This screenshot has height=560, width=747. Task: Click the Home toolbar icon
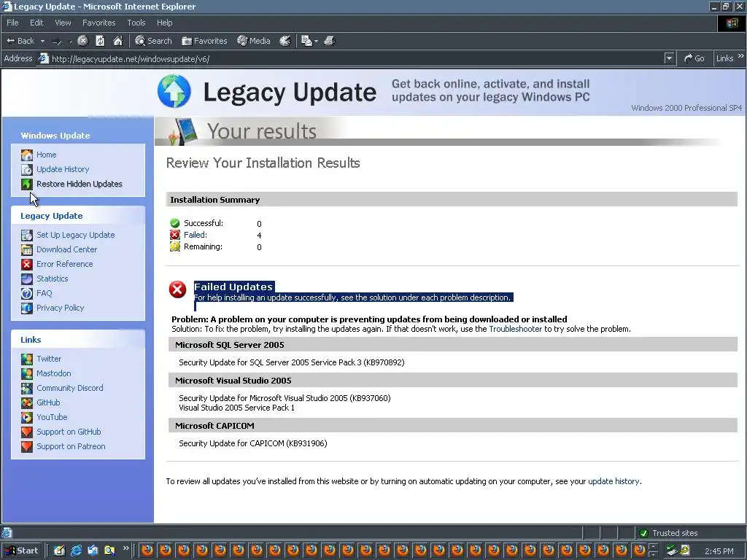[x=117, y=41]
